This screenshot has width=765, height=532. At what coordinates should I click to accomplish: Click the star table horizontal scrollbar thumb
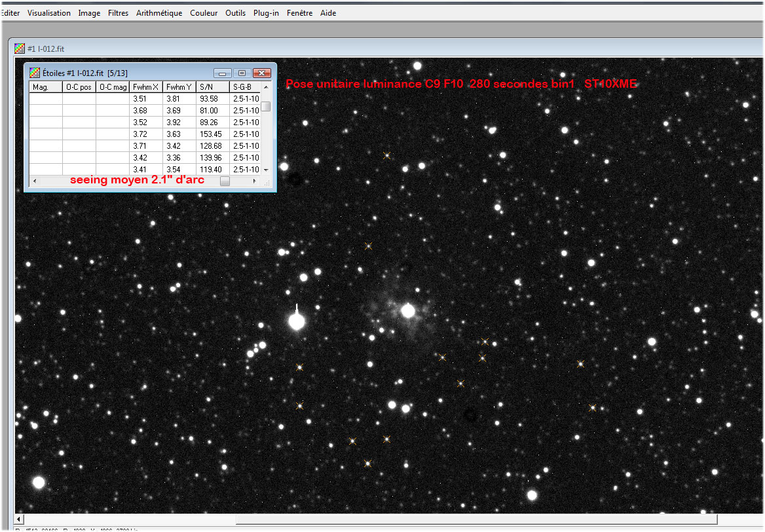[x=225, y=181]
